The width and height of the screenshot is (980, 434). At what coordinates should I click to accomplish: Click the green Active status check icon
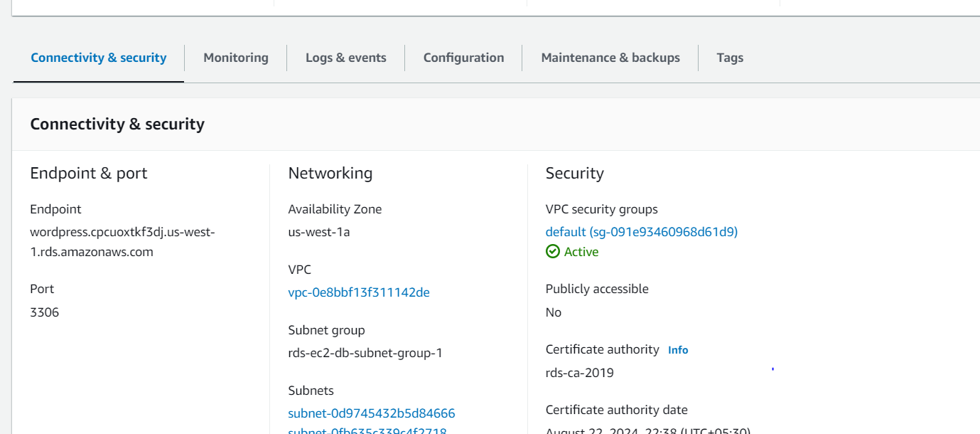point(552,252)
